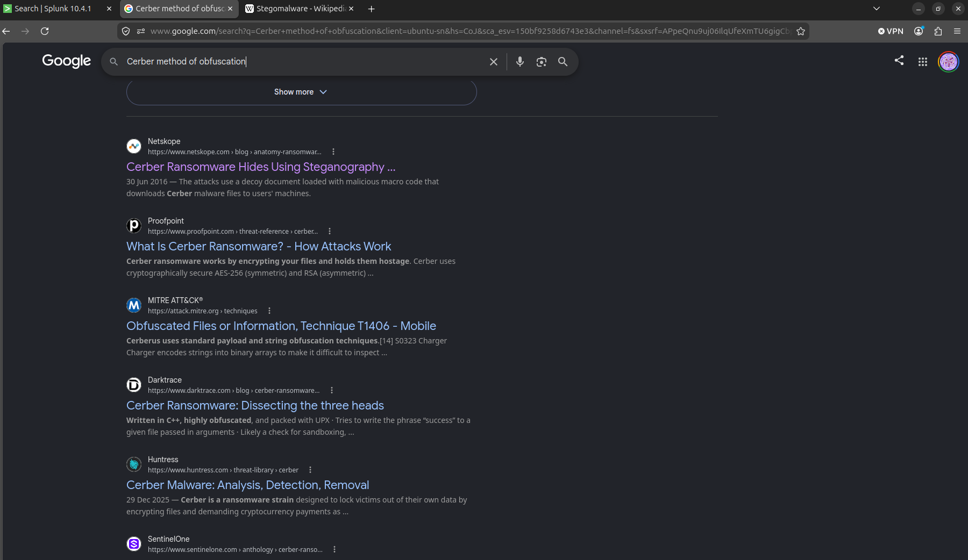Viewport: 968px width, 560px height.
Task: Click the "30 Jun 2016" result snippet
Action: click(x=282, y=188)
